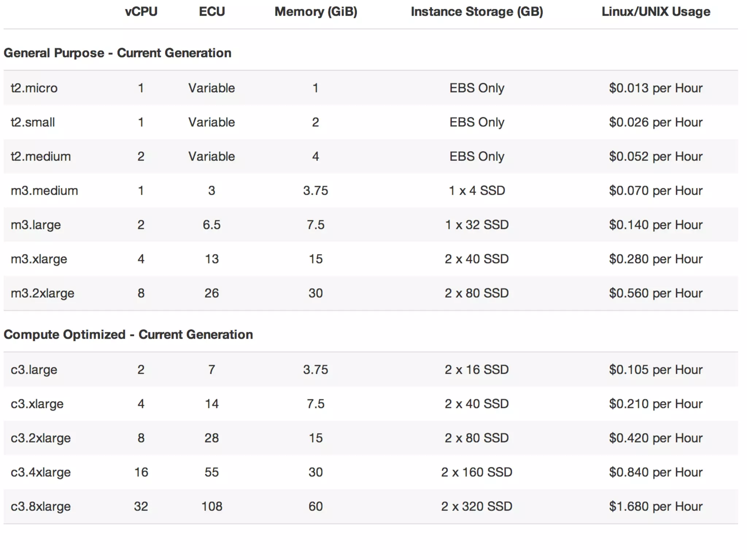Click the Linux/UNIX Usage column header
Image resolution: width=747 pixels, height=560 pixels.
click(x=655, y=12)
